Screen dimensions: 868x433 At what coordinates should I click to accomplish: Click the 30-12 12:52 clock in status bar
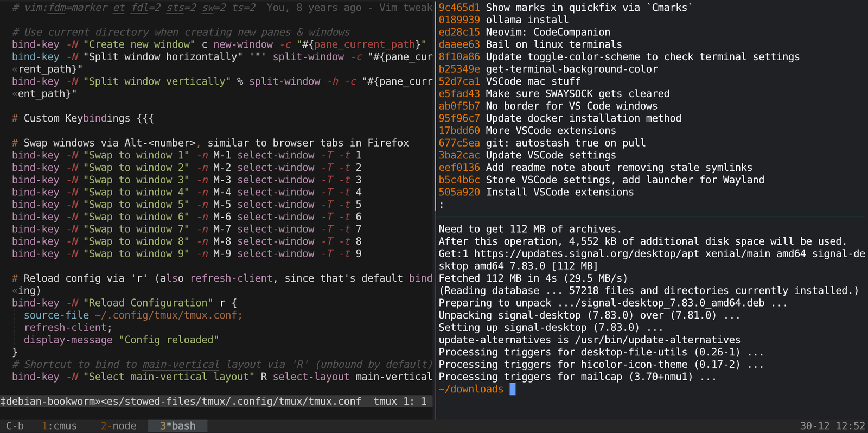coord(832,426)
